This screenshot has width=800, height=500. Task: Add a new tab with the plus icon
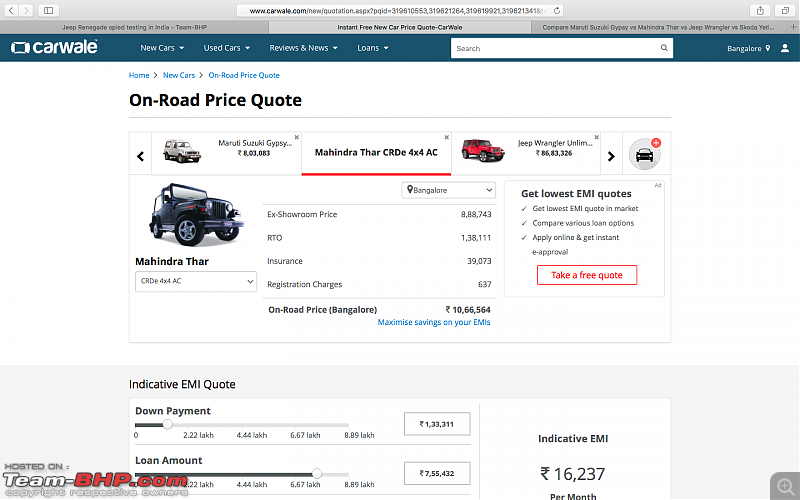click(x=793, y=27)
